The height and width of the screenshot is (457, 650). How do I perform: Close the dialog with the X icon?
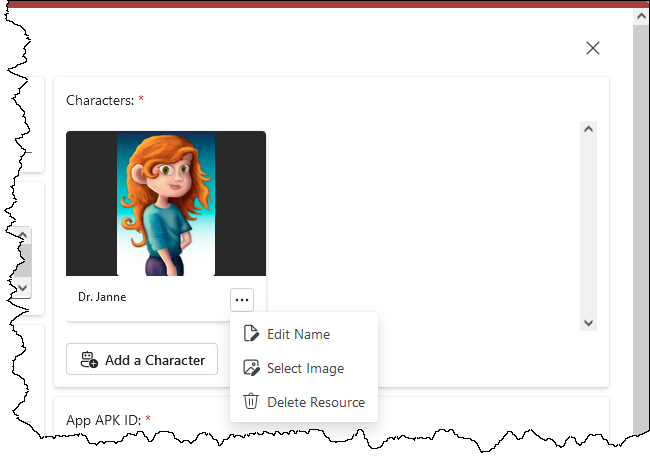coord(593,48)
